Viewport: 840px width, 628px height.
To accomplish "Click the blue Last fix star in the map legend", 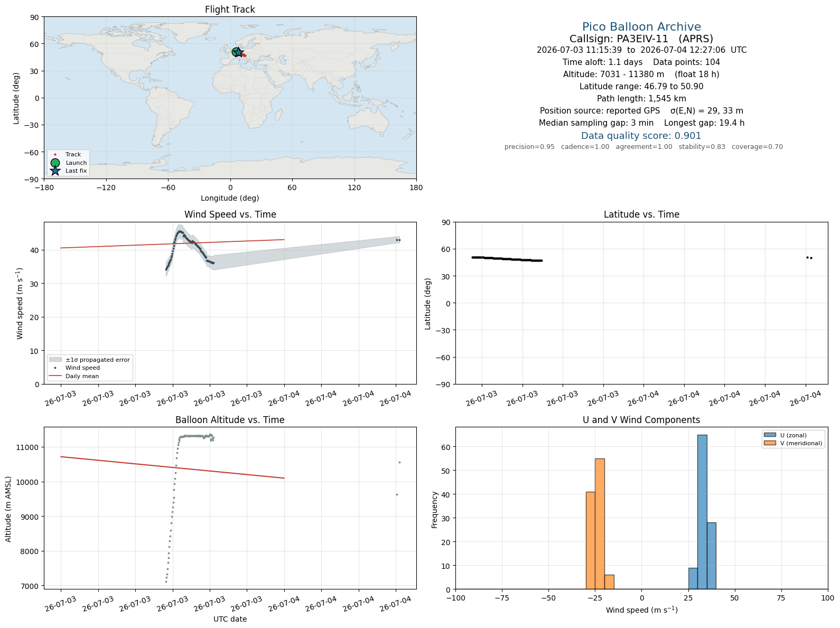I will (x=55, y=171).
